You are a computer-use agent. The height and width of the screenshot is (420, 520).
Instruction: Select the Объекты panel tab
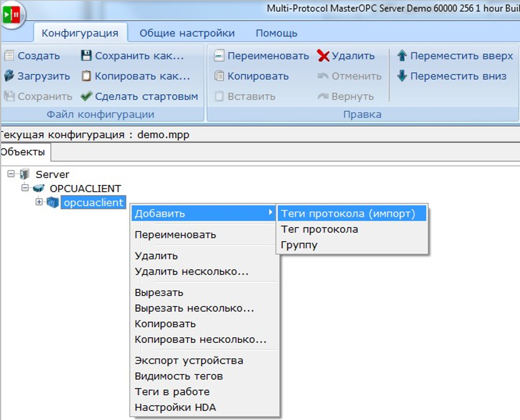23,152
